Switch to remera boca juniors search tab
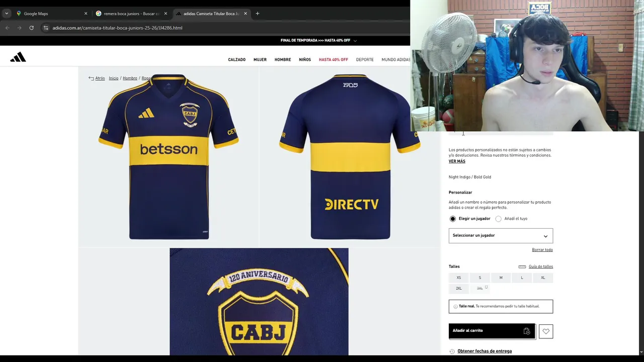The image size is (644, 362). (x=131, y=14)
